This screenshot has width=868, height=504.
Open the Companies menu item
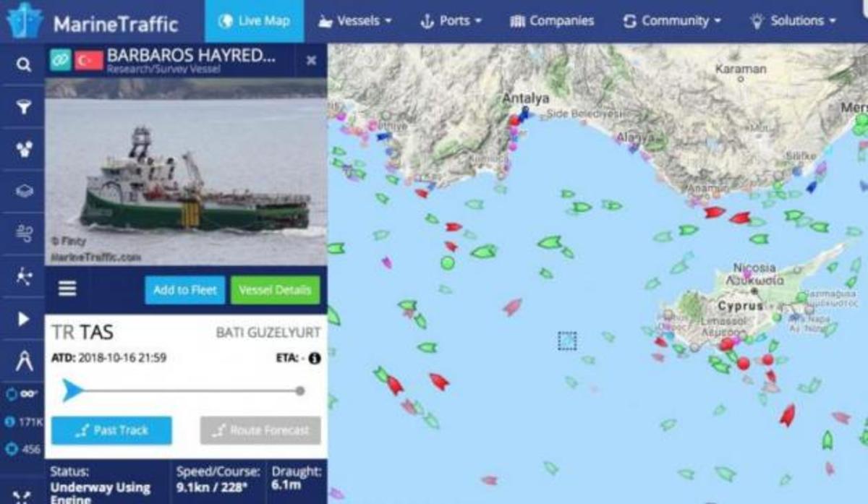click(552, 21)
